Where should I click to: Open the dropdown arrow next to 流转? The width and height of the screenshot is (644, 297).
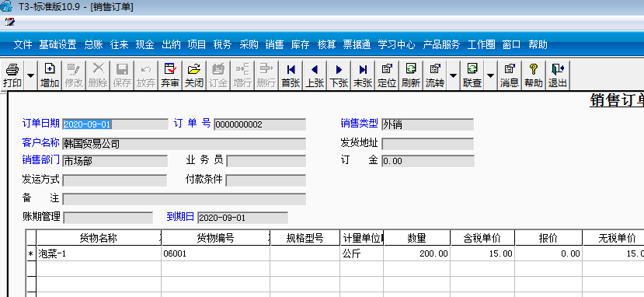click(453, 75)
